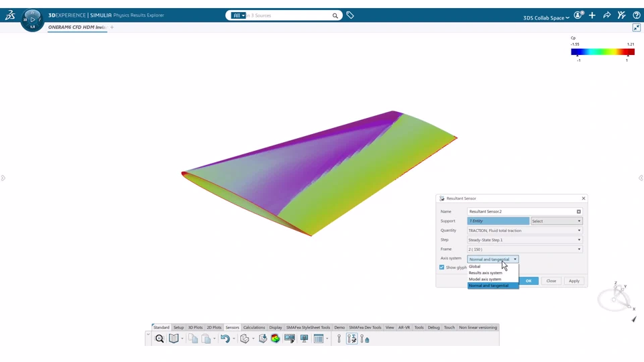Open the collaboration tools icon in header

pyautogui.click(x=621, y=15)
